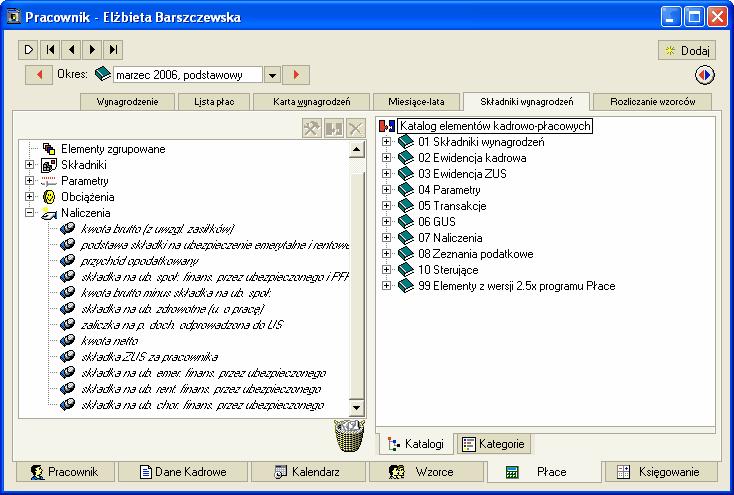Image resolution: width=734 pixels, height=495 pixels.
Task: Select the Płace section tab
Action: pos(543,472)
